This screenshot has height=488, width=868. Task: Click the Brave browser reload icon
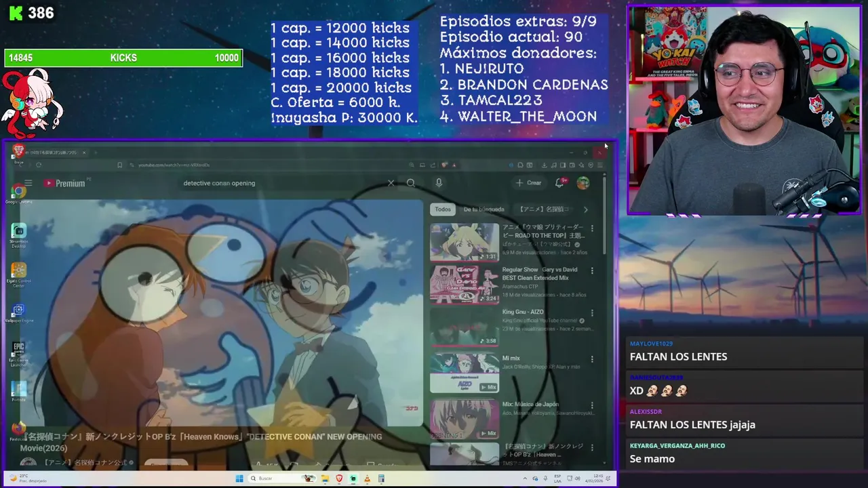click(x=39, y=165)
